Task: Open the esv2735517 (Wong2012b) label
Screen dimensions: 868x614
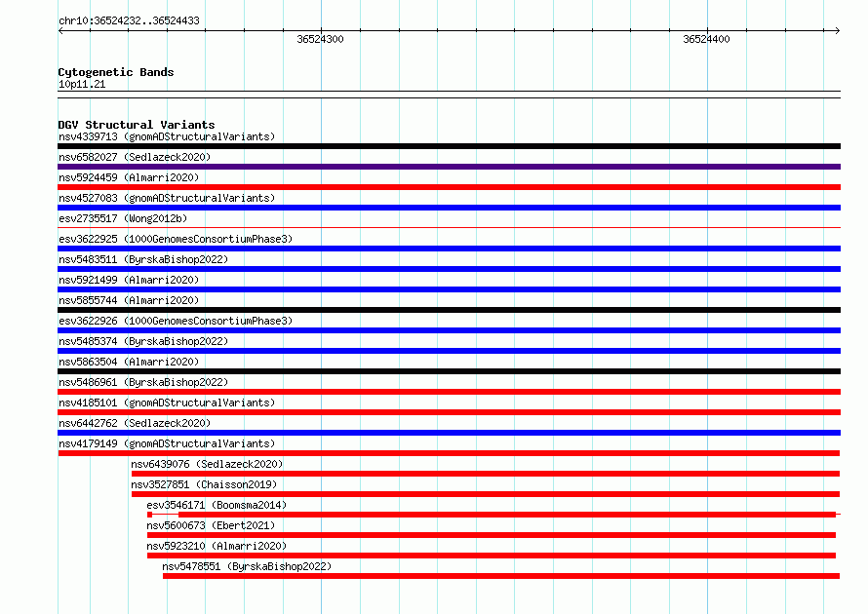Action: click(123, 218)
